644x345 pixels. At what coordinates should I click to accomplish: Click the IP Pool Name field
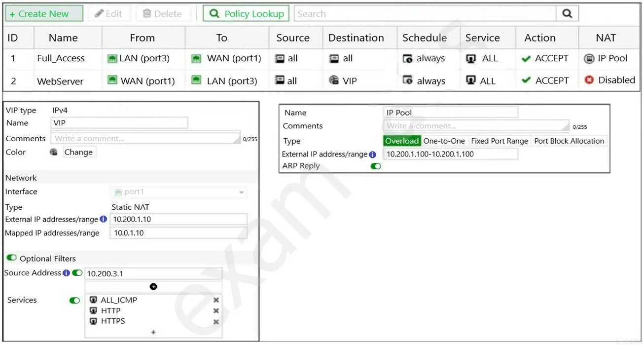(450, 113)
